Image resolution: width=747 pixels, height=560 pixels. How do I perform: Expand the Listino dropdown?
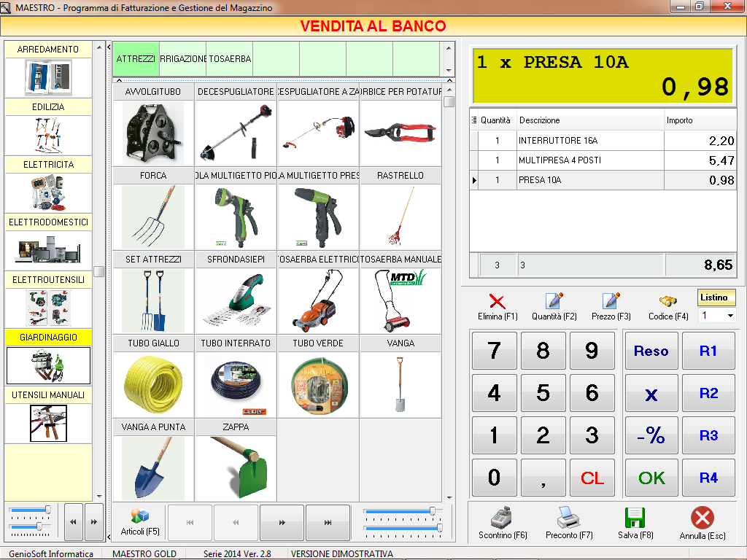727,316
